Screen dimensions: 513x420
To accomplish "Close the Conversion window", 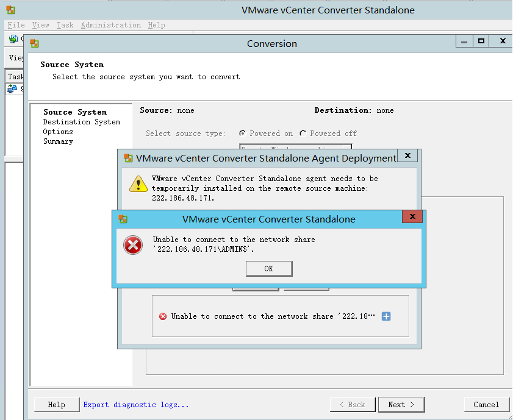I will click(503, 41).
